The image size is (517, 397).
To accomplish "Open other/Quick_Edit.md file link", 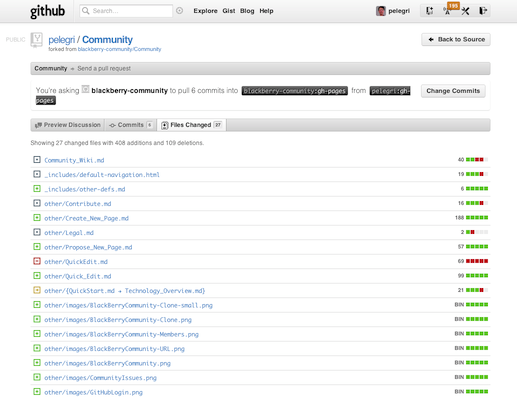I will pos(78,276).
